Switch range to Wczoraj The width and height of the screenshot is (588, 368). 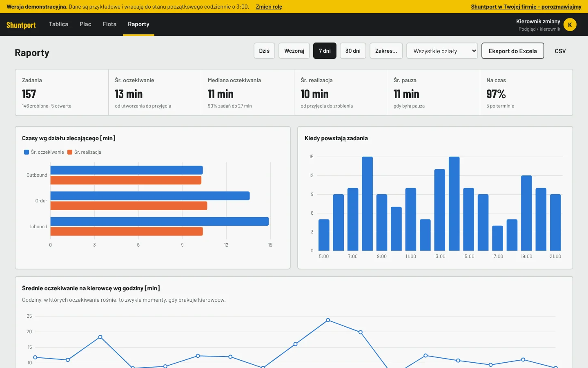pos(294,51)
